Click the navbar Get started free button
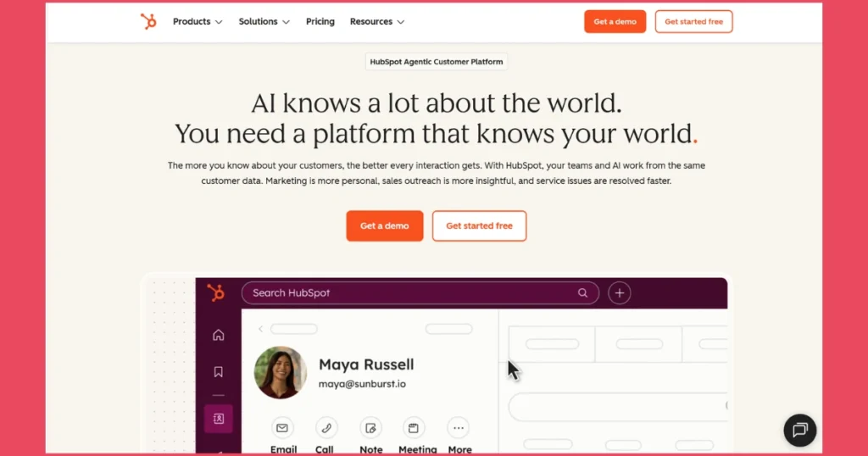Image resolution: width=868 pixels, height=456 pixels. point(693,21)
